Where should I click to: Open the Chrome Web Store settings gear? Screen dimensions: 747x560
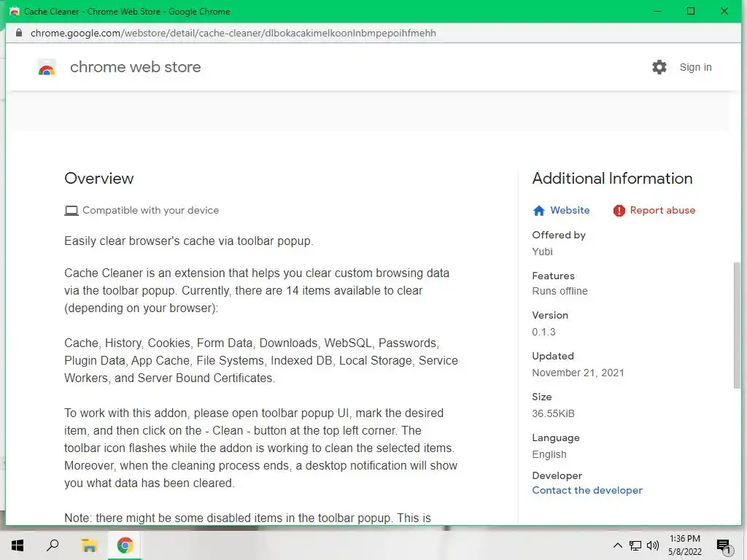click(659, 67)
